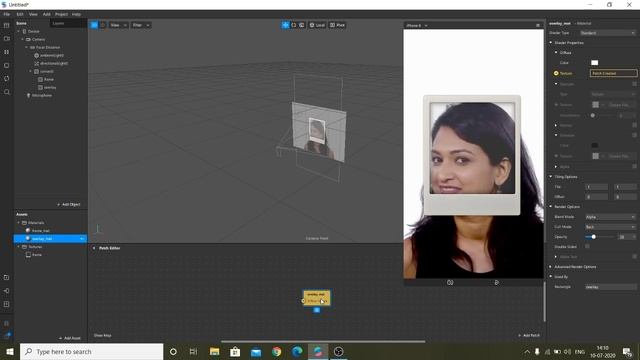Open the Add menu

(x=47, y=14)
